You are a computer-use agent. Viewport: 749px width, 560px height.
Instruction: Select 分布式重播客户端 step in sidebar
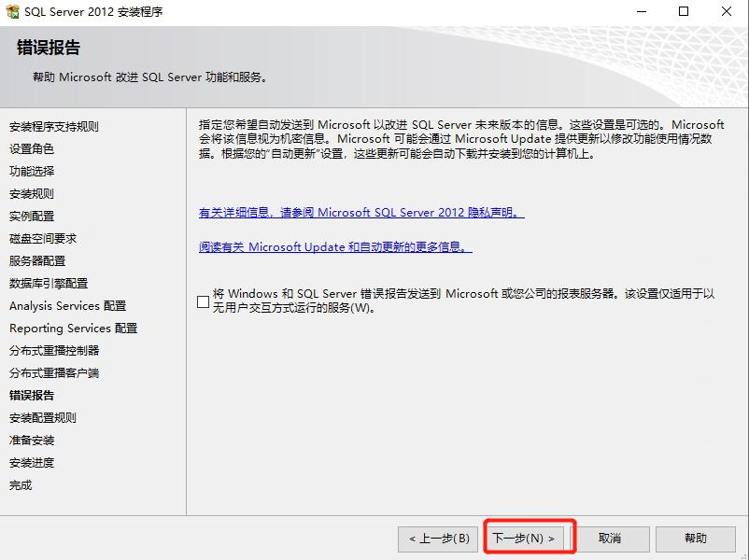[54, 373]
